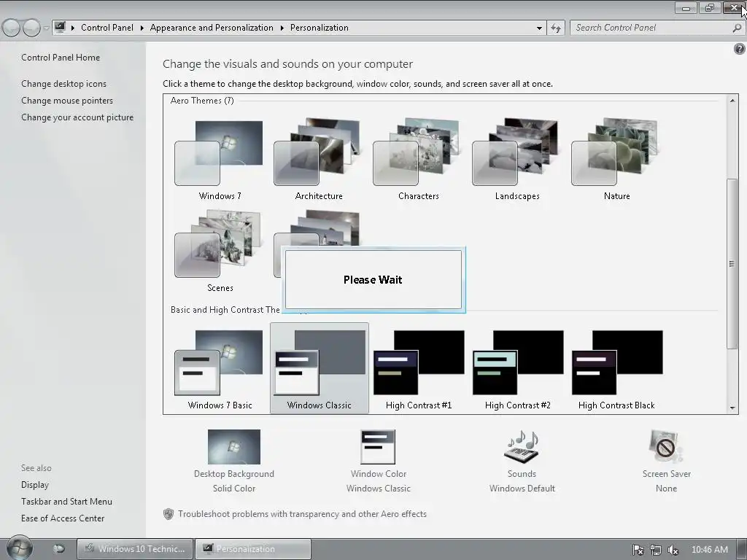Screen dimensions: 747x560
Task: Apply the Scenes theme
Action: [x=219, y=251]
